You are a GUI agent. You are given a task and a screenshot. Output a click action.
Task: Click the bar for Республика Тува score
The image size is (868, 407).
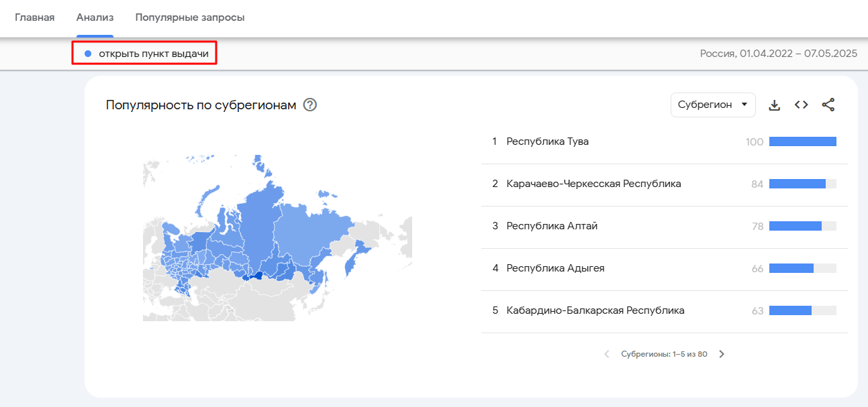point(803,141)
